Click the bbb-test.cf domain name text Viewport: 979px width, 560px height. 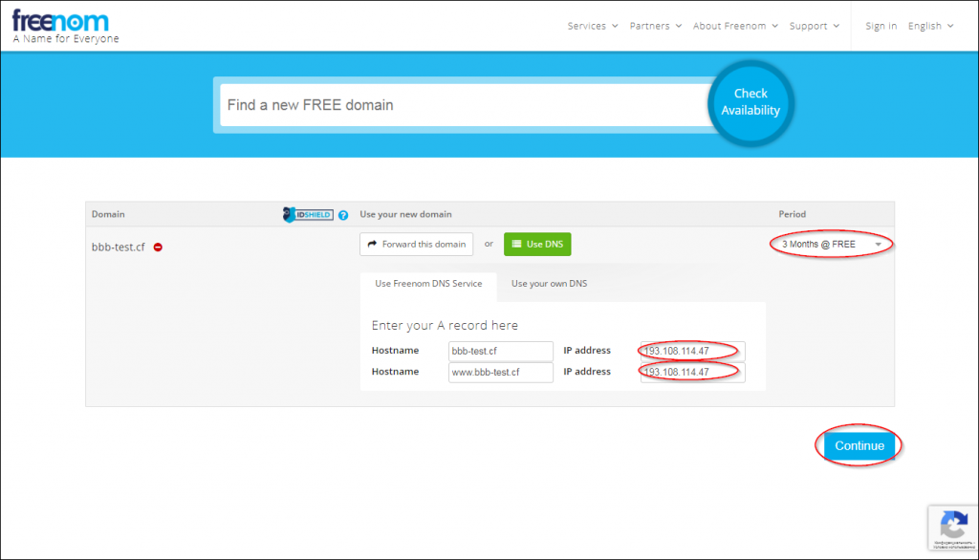click(x=118, y=248)
